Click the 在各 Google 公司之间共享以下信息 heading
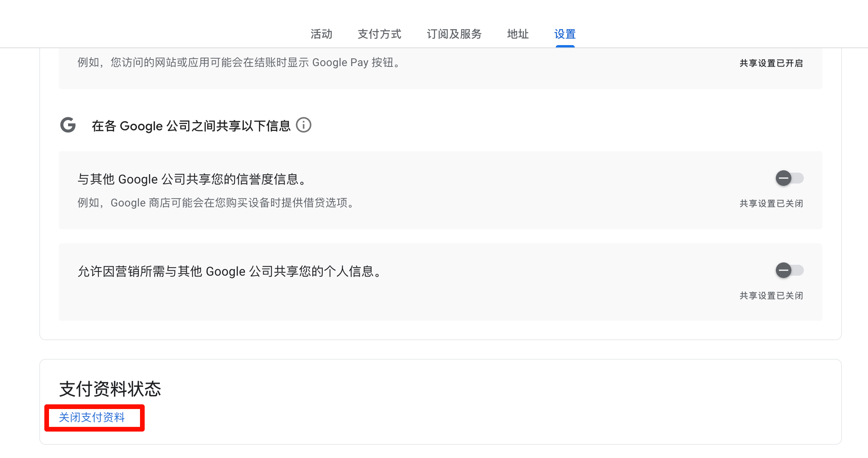The height and width of the screenshot is (458, 868). [x=191, y=126]
